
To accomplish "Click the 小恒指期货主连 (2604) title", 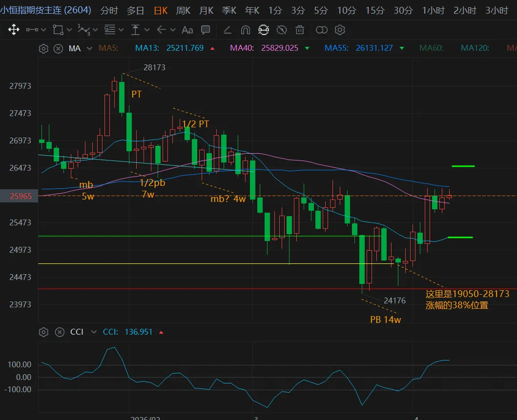I will [x=45, y=10].
